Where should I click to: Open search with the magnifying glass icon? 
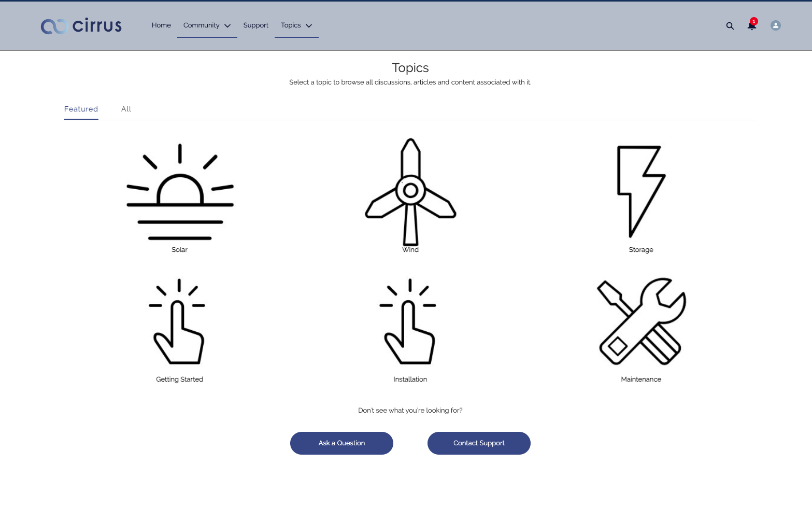[730, 25]
